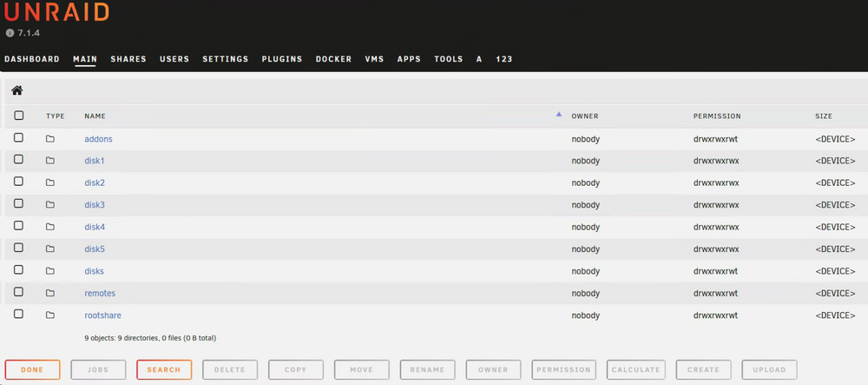Open the Plugins tab

coord(282,59)
